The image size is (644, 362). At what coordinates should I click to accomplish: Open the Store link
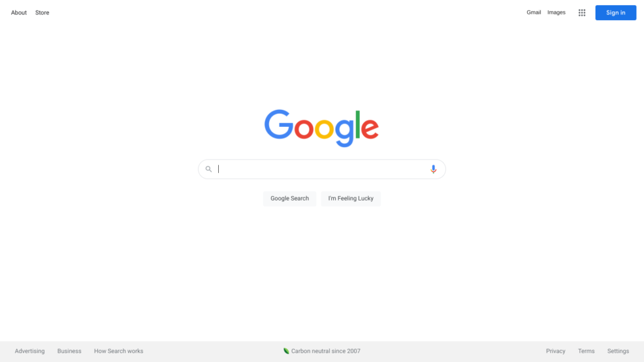pyautogui.click(x=42, y=13)
